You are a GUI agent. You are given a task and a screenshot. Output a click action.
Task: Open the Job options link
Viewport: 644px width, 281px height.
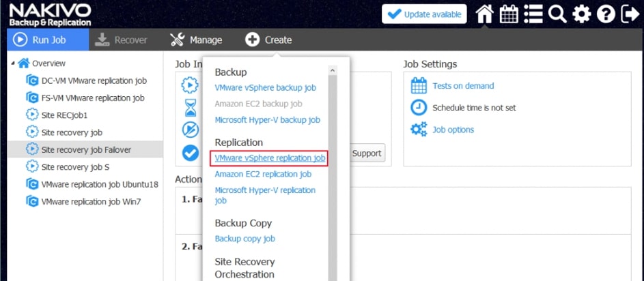tap(453, 130)
